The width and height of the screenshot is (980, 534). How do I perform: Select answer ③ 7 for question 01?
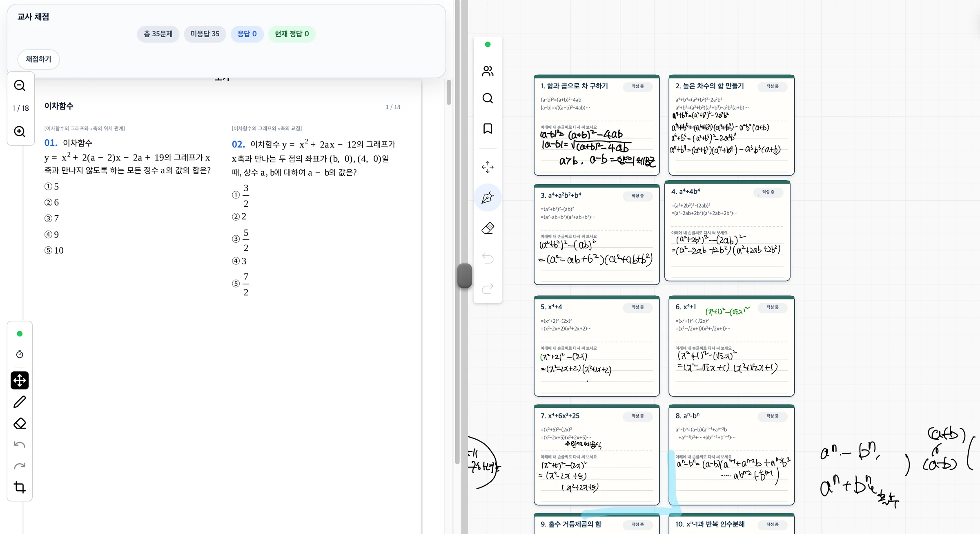[52, 219]
